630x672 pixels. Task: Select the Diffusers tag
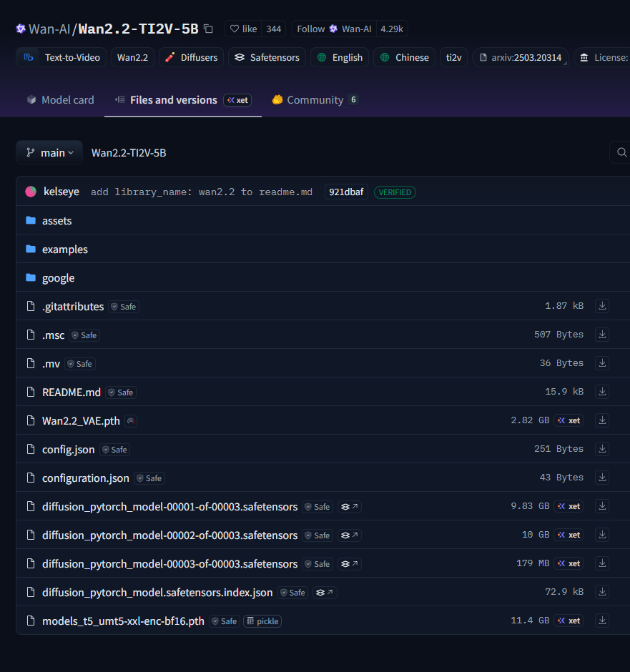pyautogui.click(x=191, y=57)
